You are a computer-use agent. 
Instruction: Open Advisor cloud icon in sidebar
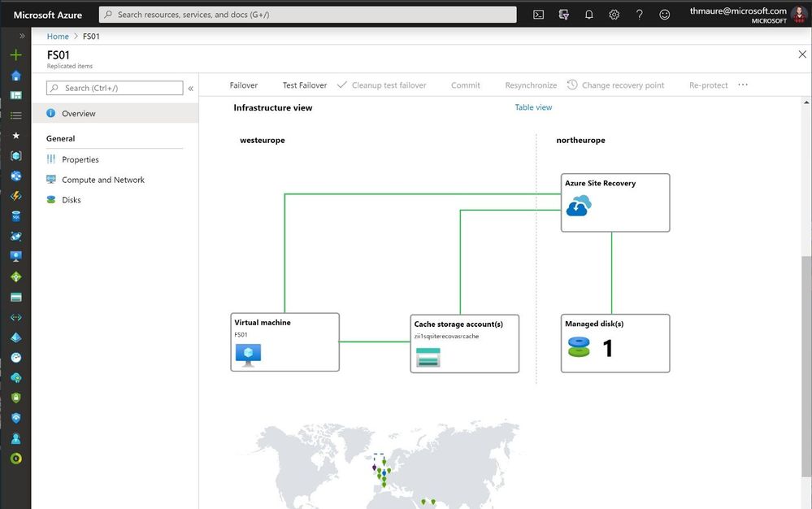[x=16, y=378]
